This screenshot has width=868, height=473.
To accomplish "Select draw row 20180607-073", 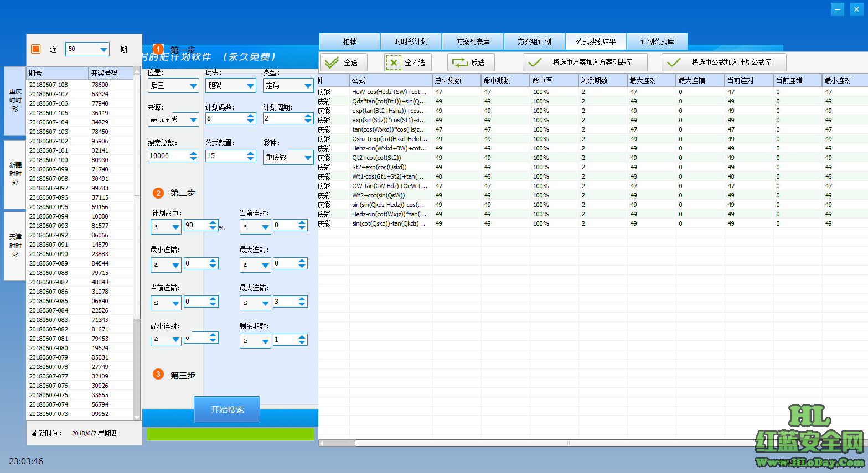I will pos(80,414).
